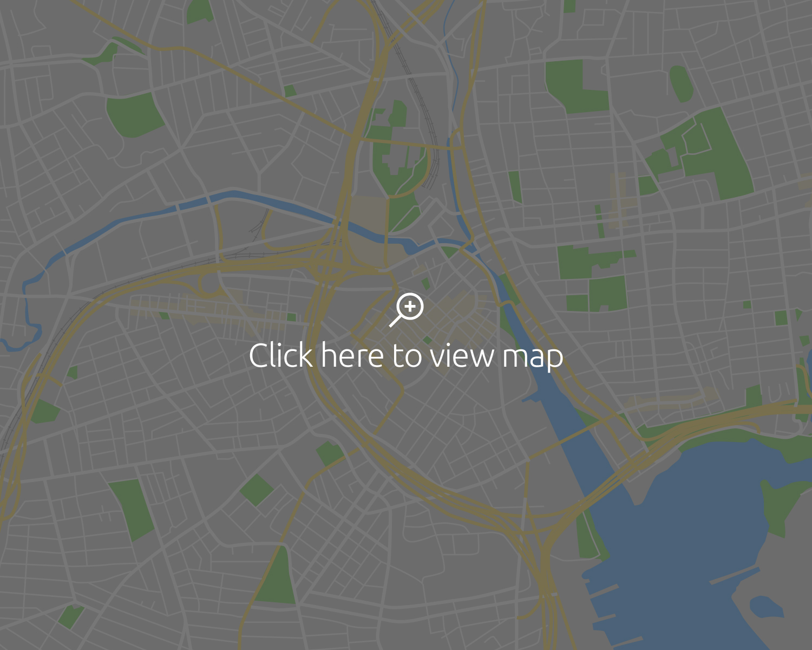Click the green park in the upper-left area
This screenshot has width=812, height=650.
pos(134,115)
